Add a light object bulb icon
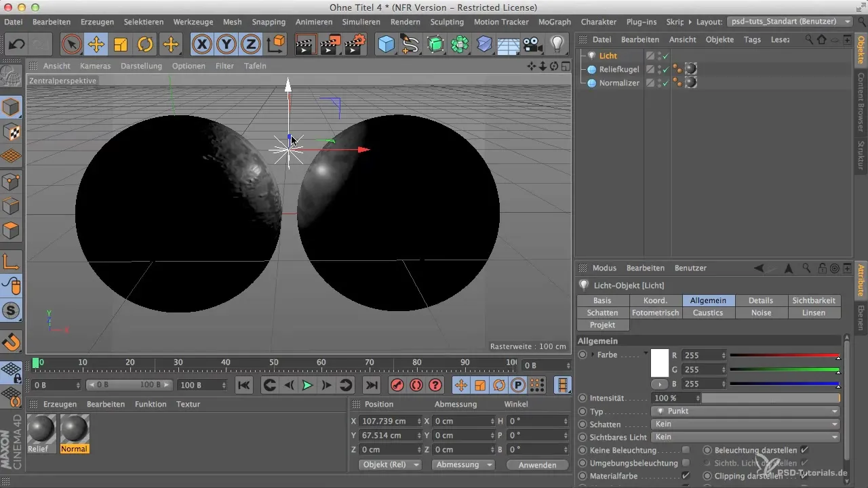 [557, 45]
